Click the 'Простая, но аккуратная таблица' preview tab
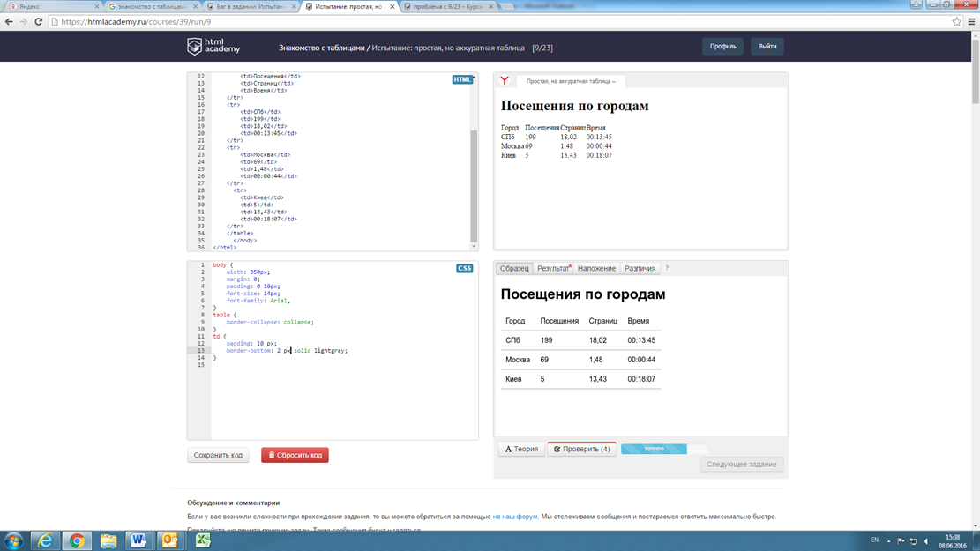This screenshot has width=980, height=551. click(x=570, y=81)
